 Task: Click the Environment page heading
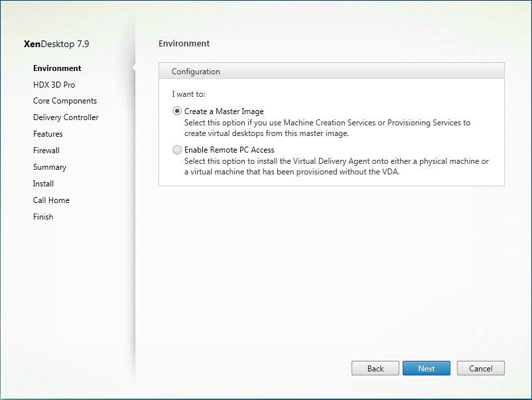[x=184, y=43]
